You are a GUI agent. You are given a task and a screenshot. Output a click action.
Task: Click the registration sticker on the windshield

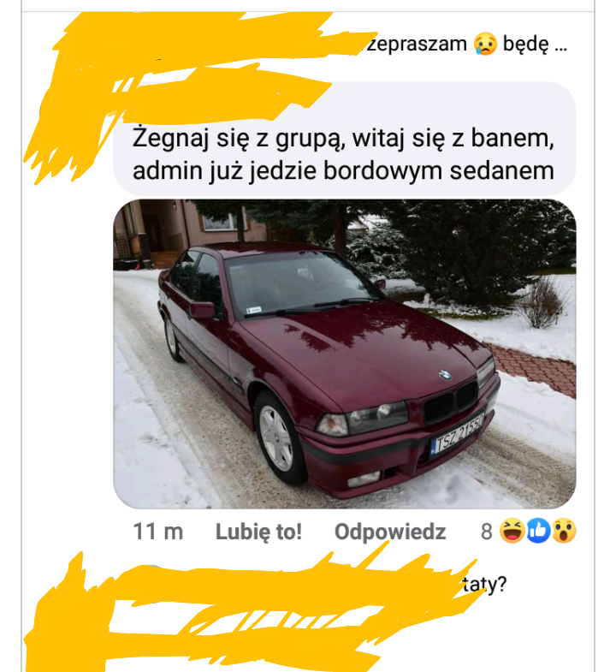(x=253, y=310)
